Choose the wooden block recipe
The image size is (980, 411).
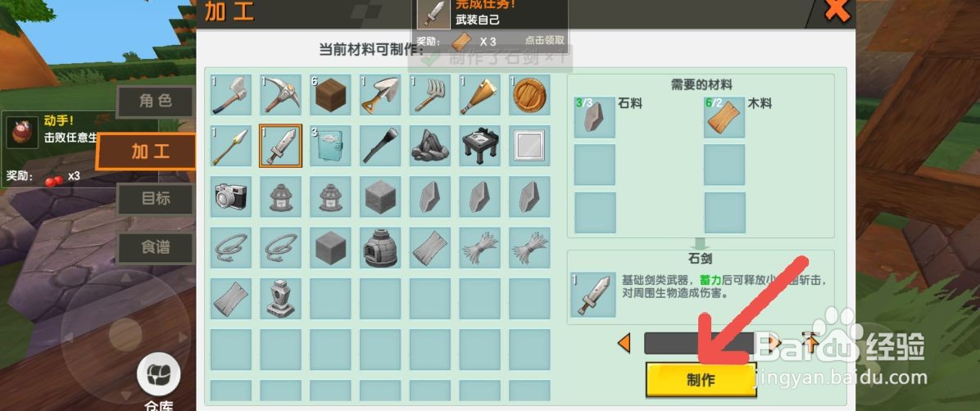point(330,95)
